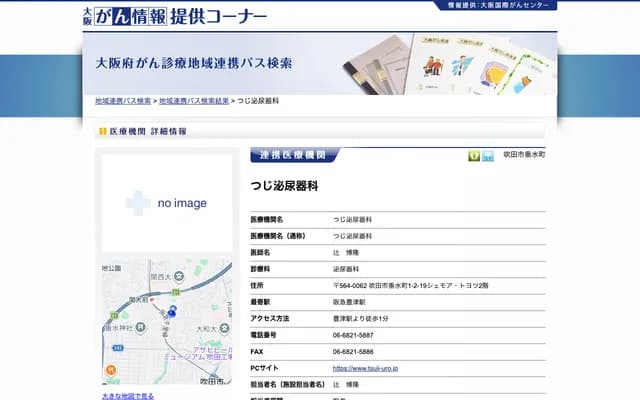
Task: Click the 垂水神社 label on the map
Action: (116, 328)
